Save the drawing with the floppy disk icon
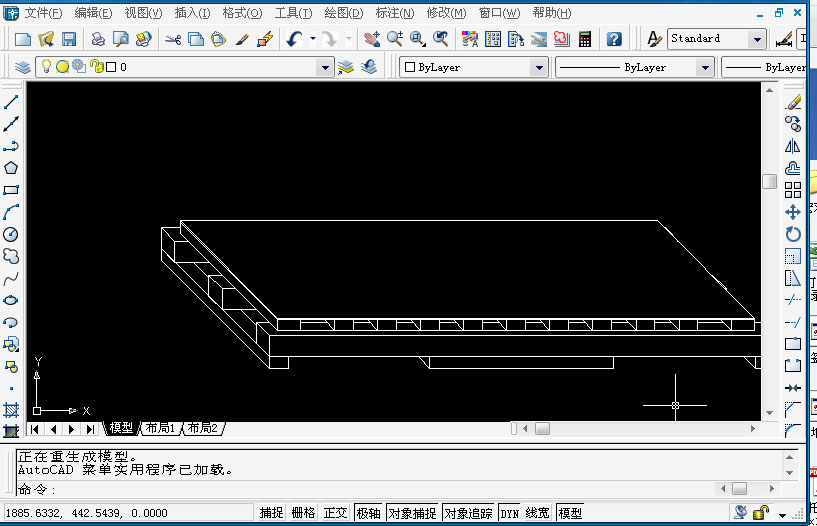Screen dimensions: 817x526 click(x=69, y=39)
